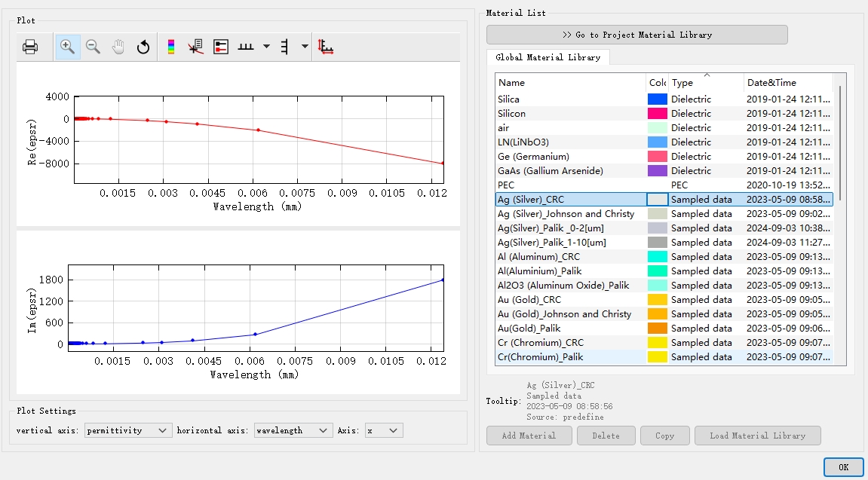Select Al2O3 (Aluminum Oxide)_Palik

pos(664,286)
